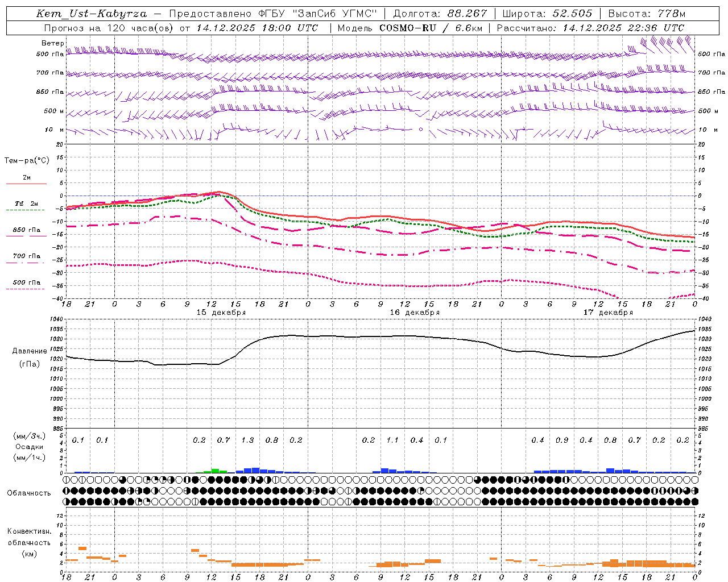Image resolution: width=728 pixels, height=582 pixels.
Task: Click the (мм/1ч.) units label
Action: pyautogui.click(x=30, y=458)
